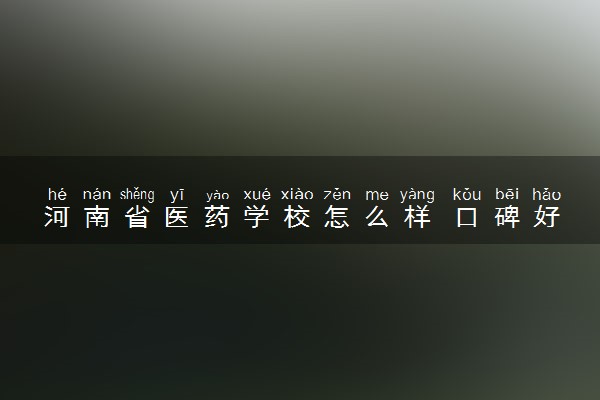Screen dimensions: 600x400
Task: Select the pinyin label "kǒu"
Action: point(466,194)
